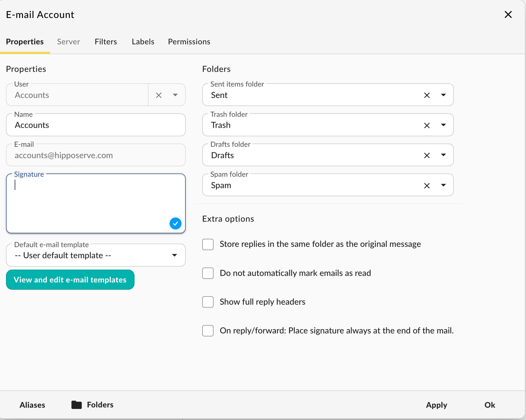Image resolution: width=526 pixels, height=420 pixels.
Task: Clear the User field value
Action: (x=159, y=95)
